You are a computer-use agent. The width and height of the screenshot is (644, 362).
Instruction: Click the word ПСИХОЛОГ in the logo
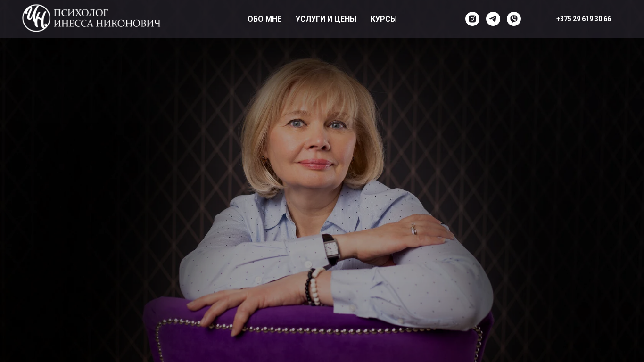coord(81,13)
